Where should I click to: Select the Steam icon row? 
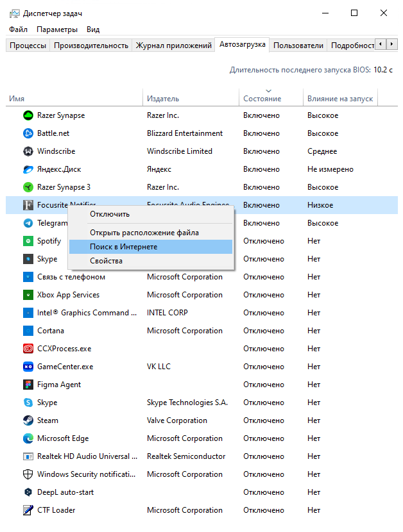point(28,420)
